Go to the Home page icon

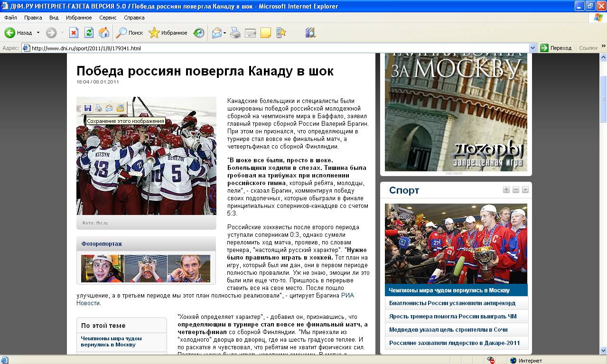[x=104, y=33]
